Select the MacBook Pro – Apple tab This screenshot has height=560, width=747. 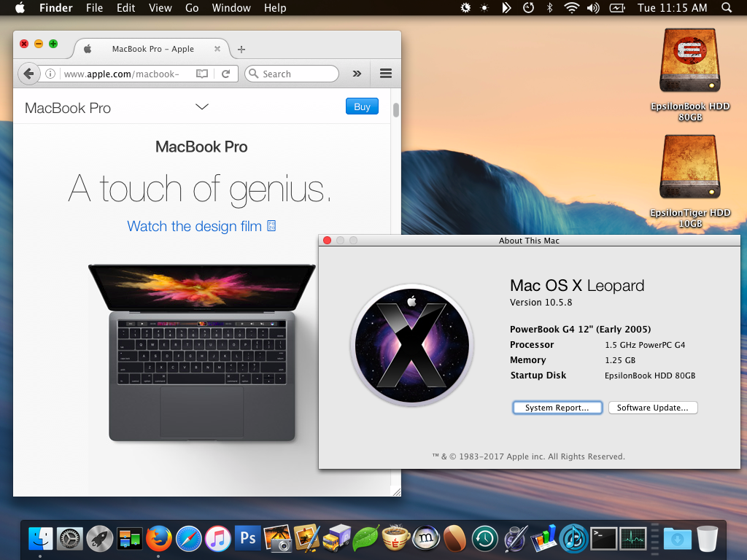coord(152,49)
